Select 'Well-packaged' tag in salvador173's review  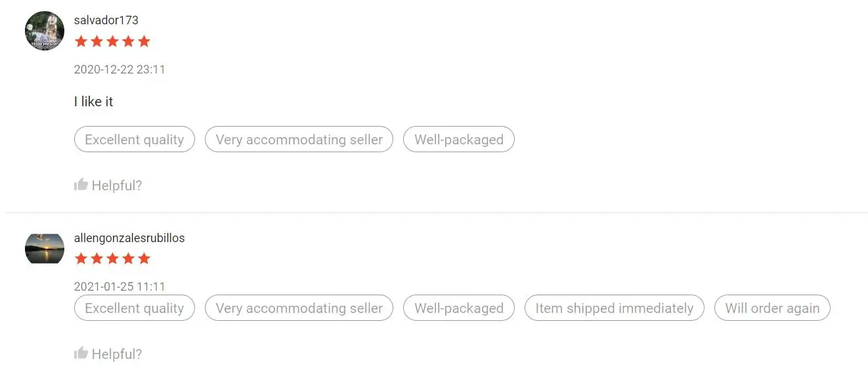(x=459, y=139)
